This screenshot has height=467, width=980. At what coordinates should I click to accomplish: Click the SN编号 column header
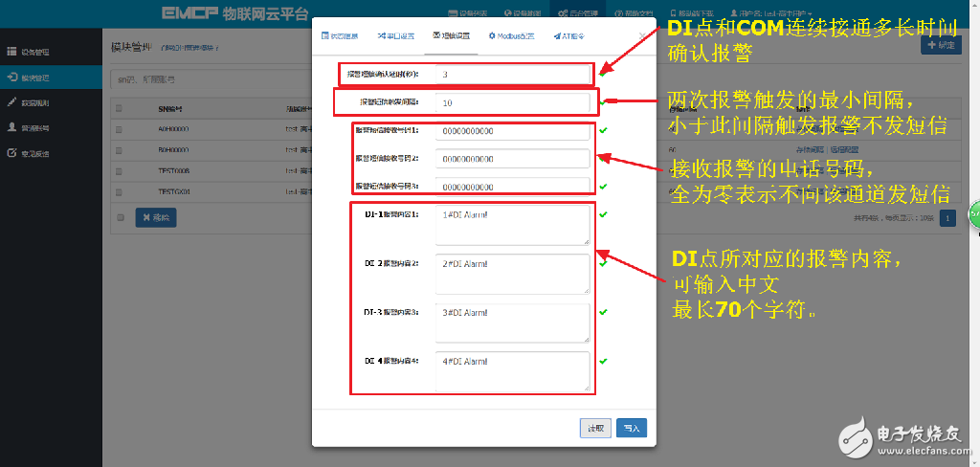click(169, 109)
